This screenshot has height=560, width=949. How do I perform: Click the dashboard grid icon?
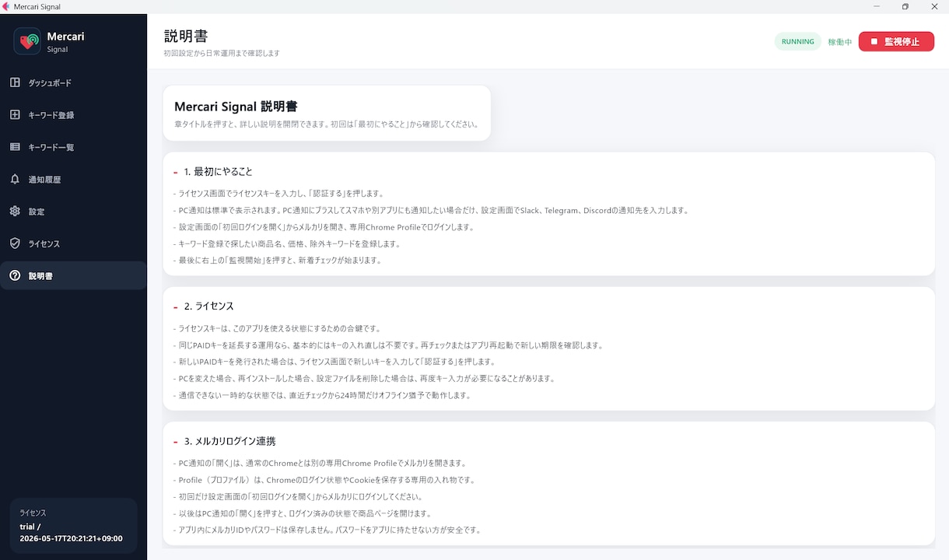15,82
